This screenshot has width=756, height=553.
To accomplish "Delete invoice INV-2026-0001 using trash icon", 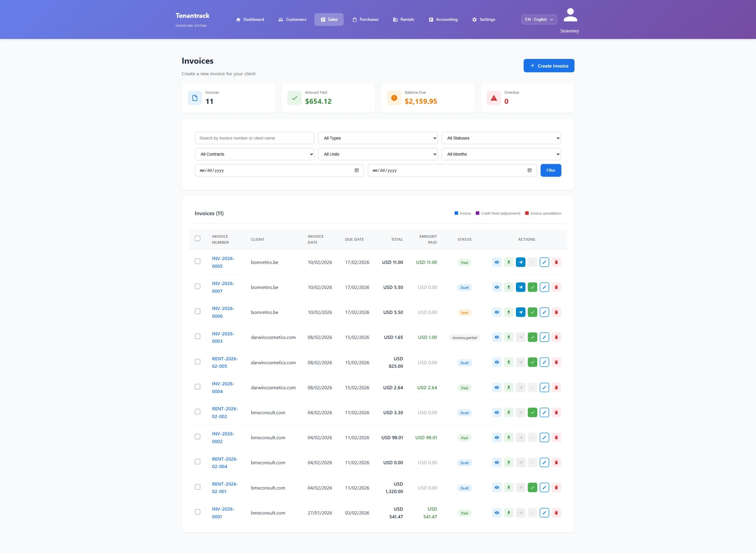I will point(556,513).
